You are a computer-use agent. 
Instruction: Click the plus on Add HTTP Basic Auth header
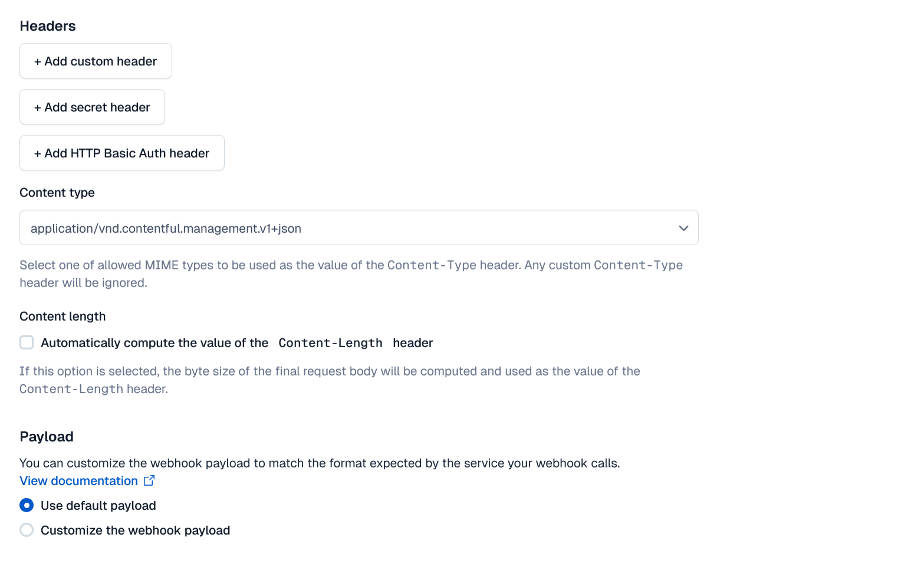point(37,153)
